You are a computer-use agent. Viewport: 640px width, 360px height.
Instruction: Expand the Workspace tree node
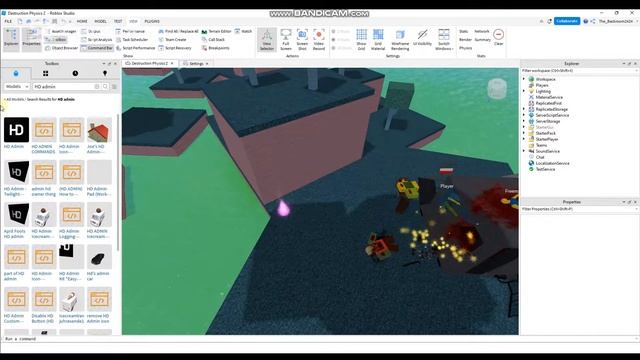coord(524,79)
